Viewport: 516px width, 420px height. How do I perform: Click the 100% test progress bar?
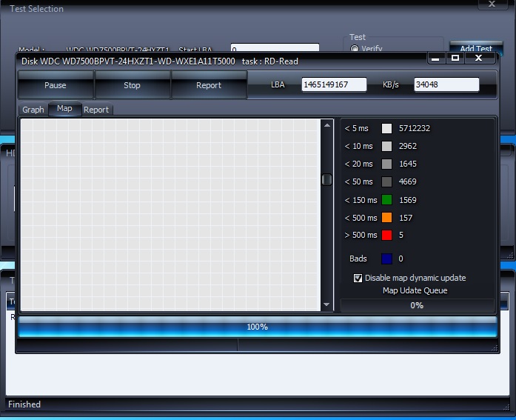[258, 327]
